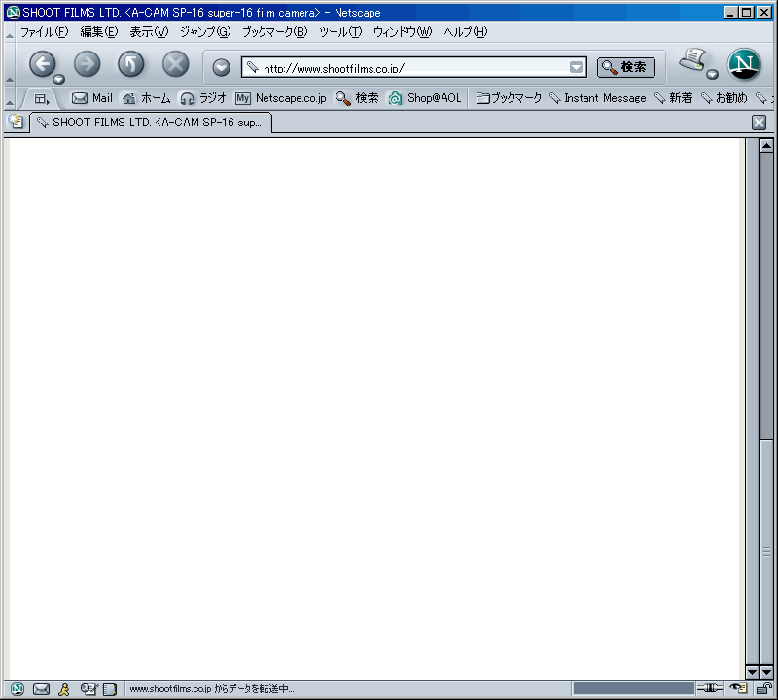Click the 新着 bookmark
The height and width of the screenshot is (700, 778).
[x=673, y=98]
